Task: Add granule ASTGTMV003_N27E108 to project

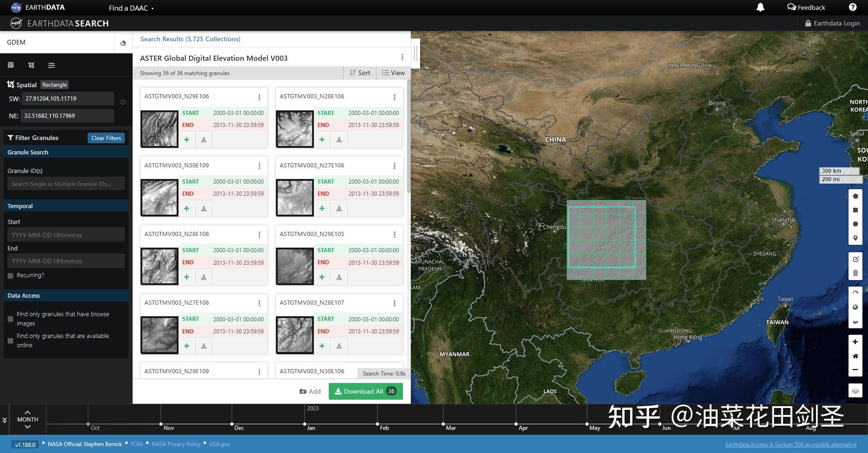Action: click(186, 346)
